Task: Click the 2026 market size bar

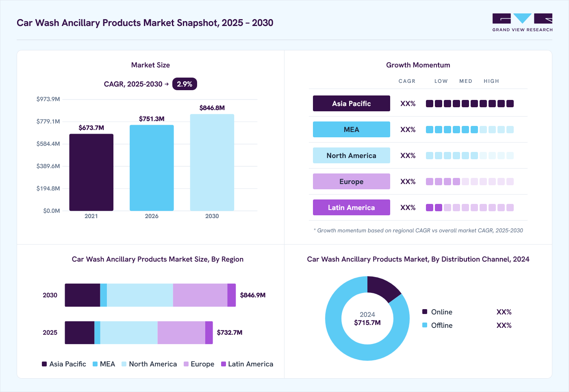Action: click(152, 168)
